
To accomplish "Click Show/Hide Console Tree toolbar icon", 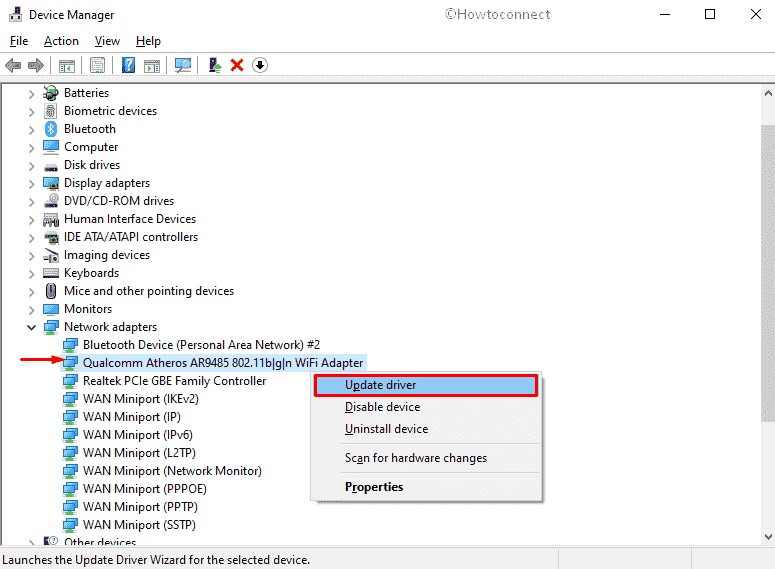I will 67,65.
